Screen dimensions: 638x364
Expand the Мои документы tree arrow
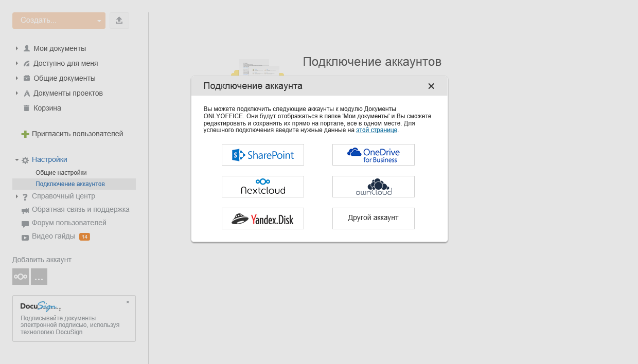17,48
